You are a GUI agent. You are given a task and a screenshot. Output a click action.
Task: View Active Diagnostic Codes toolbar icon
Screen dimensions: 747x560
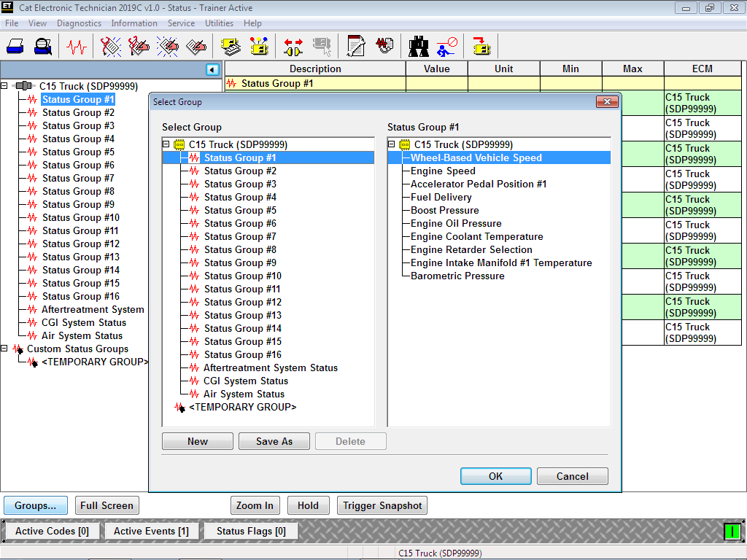(x=109, y=45)
